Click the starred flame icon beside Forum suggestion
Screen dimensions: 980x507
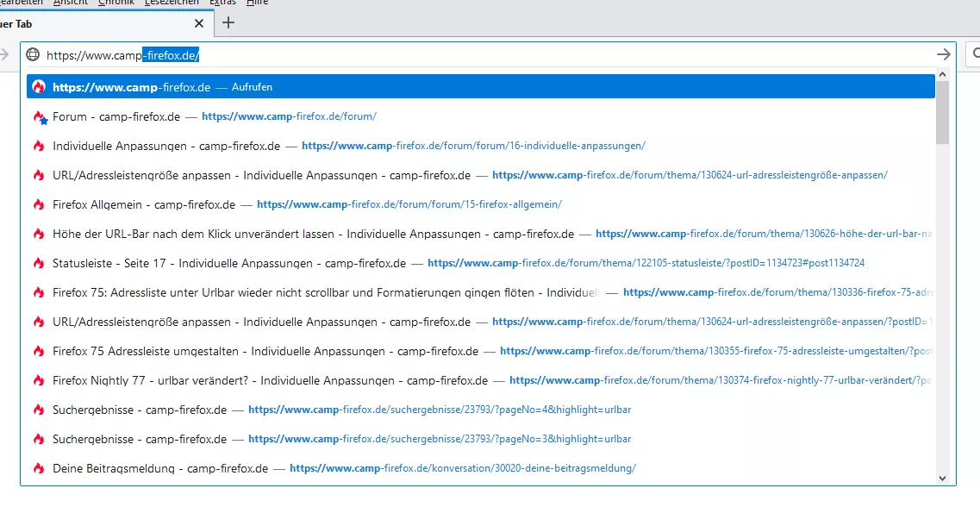point(39,116)
